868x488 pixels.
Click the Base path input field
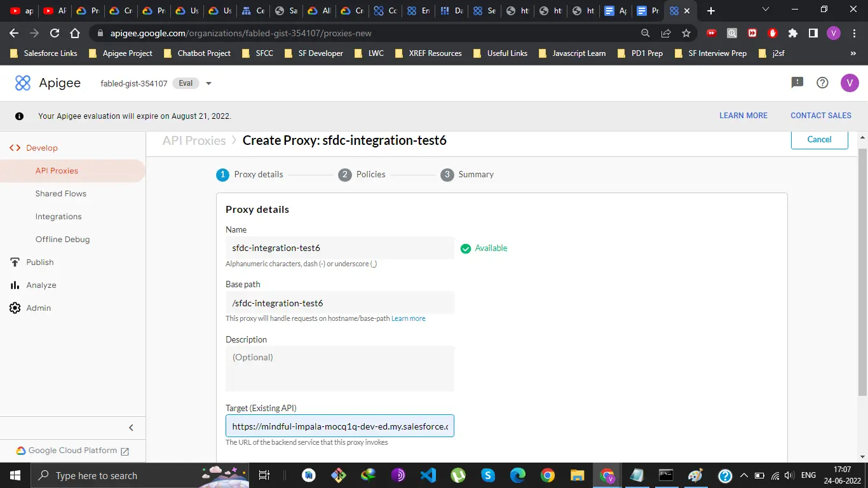click(x=340, y=303)
